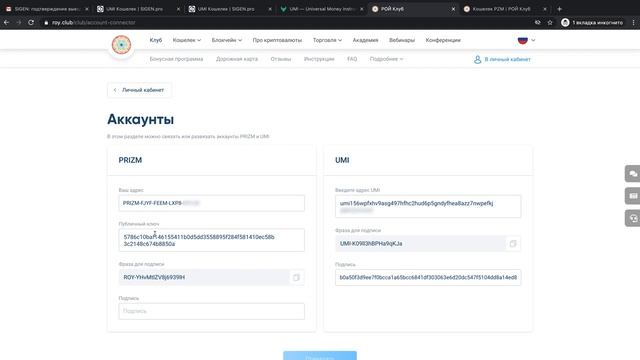Switch to Кошелек PZM РОЙ Клуб tab
The image size is (640, 360).
(x=504, y=9)
